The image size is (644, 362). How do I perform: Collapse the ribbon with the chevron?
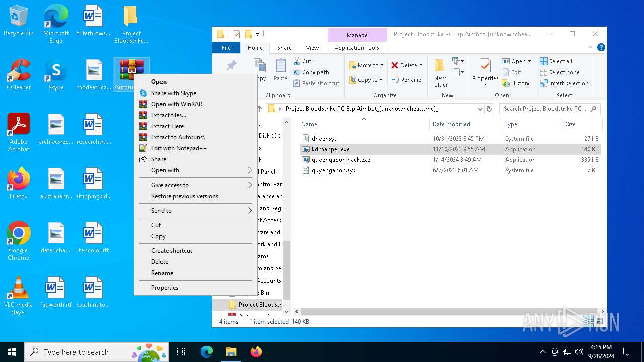click(590, 47)
